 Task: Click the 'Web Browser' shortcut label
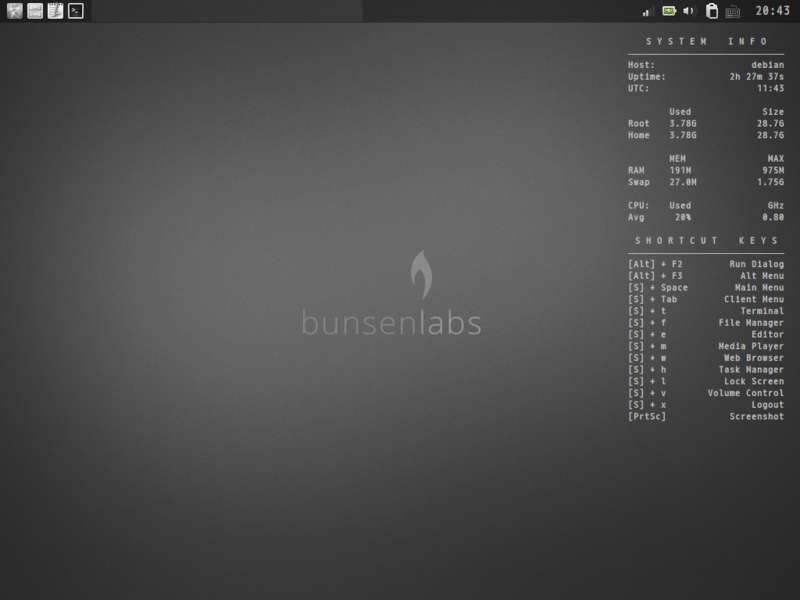click(x=754, y=358)
